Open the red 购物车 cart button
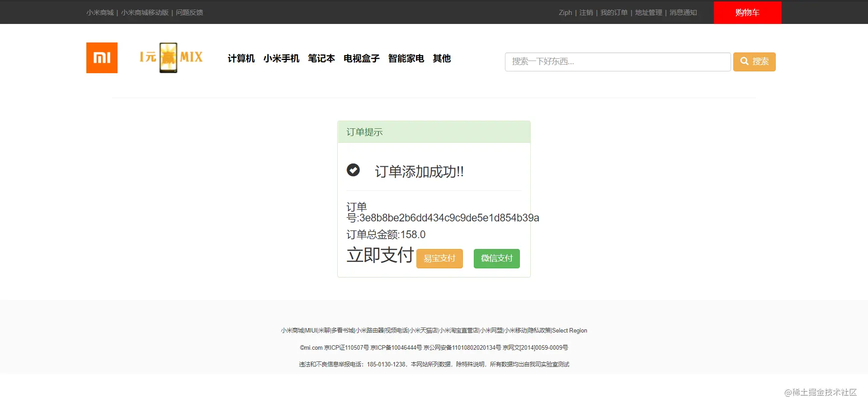The height and width of the screenshot is (408, 868). point(747,13)
